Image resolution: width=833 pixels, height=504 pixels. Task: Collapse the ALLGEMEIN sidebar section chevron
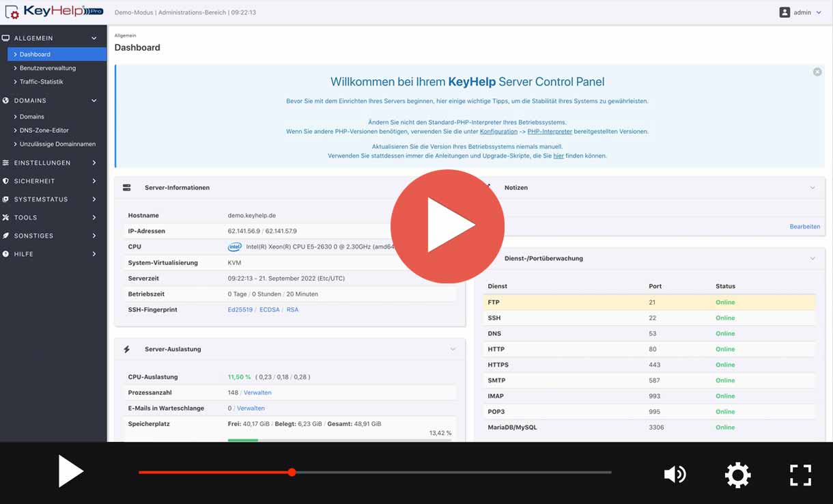pos(94,38)
